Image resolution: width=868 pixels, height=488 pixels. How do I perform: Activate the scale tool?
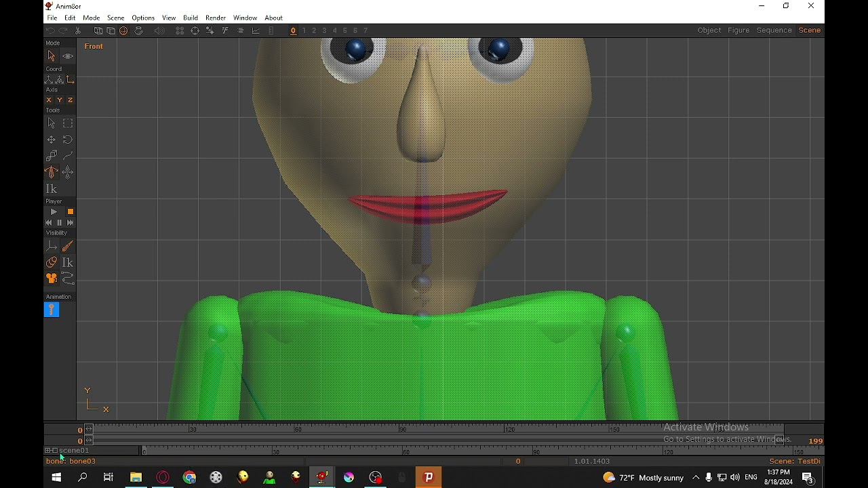coord(52,156)
